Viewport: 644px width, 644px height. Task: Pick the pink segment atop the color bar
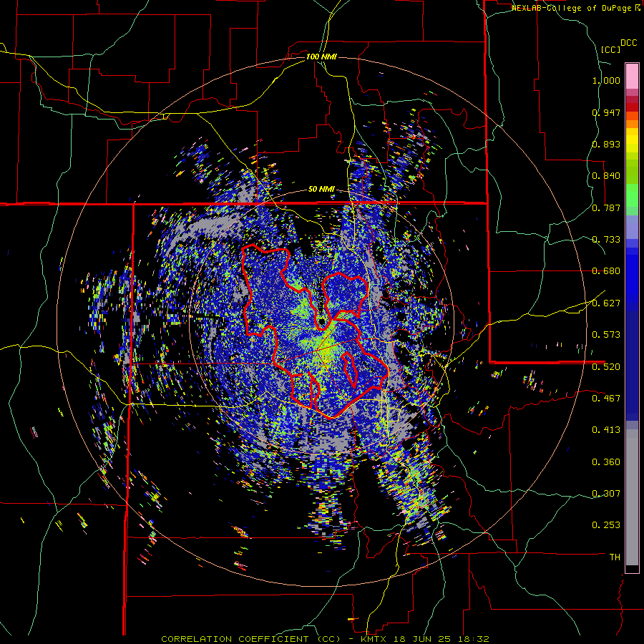(x=632, y=76)
